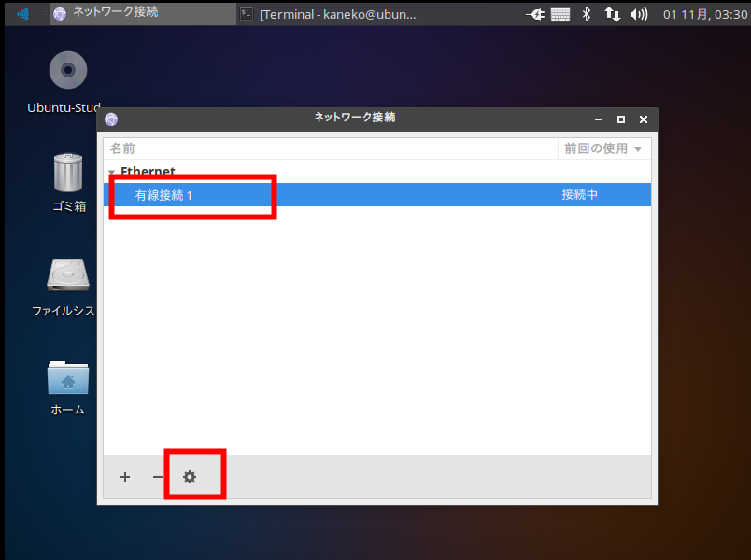Image resolution: width=751 pixels, height=560 pixels.
Task: Minimize the ネットワーク接続 window
Action: pyautogui.click(x=599, y=119)
